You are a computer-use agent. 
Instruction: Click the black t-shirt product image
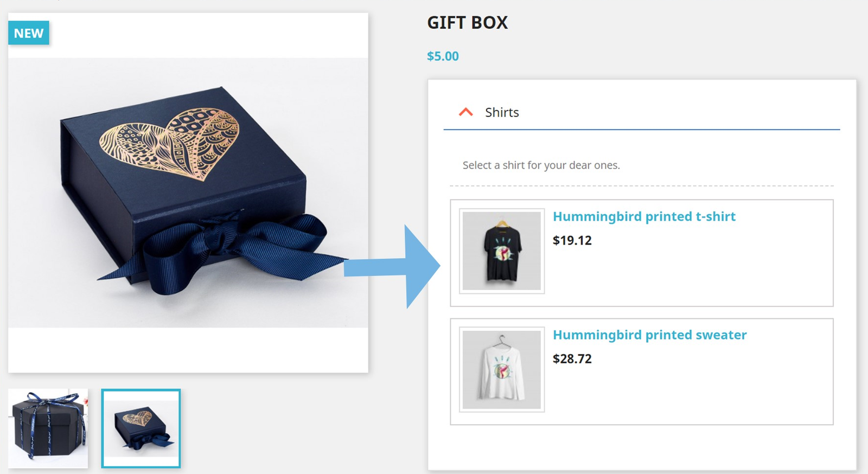pos(502,251)
